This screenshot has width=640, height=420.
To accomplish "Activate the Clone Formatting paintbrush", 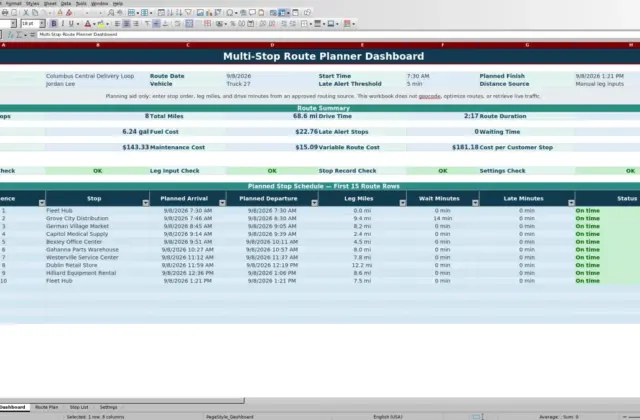I will coord(60,13).
